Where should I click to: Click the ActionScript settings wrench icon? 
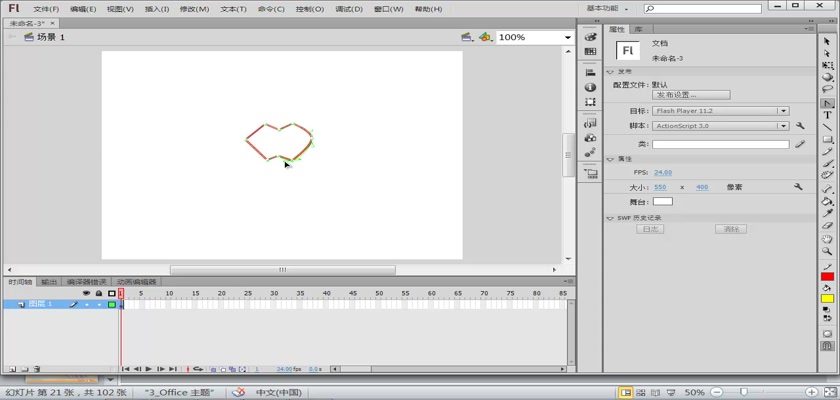(x=800, y=126)
